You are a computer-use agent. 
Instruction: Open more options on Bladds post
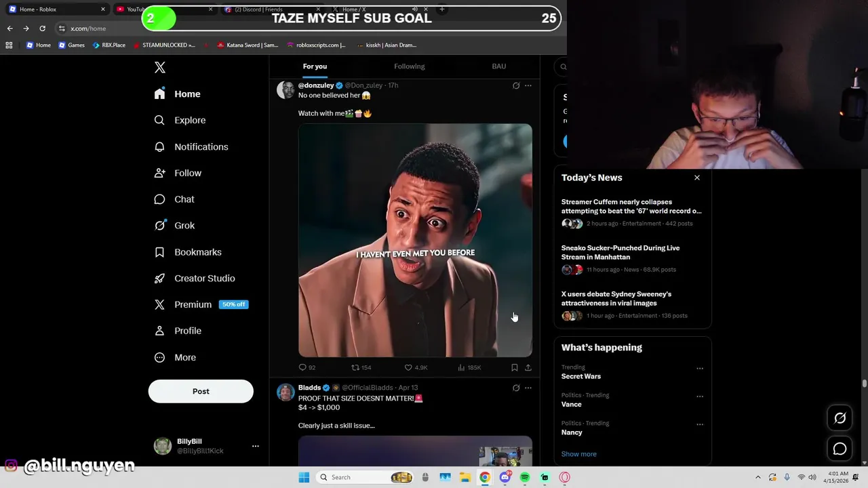click(x=528, y=388)
